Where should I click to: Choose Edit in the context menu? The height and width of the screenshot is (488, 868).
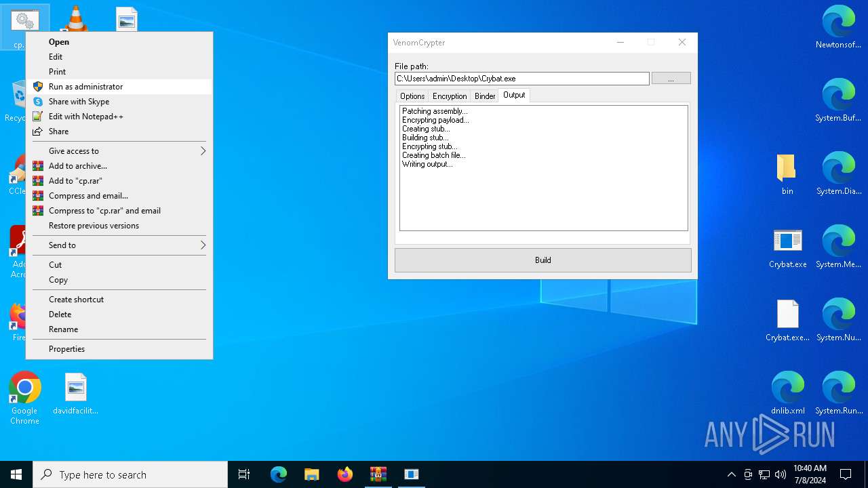coord(119,57)
